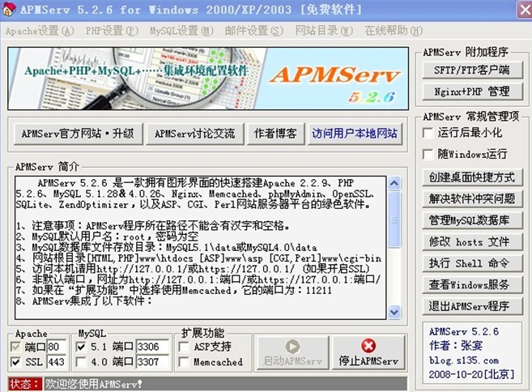Enable Memcached extension checkbox
Screen dimensions: 532x392
tap(184, 362)
